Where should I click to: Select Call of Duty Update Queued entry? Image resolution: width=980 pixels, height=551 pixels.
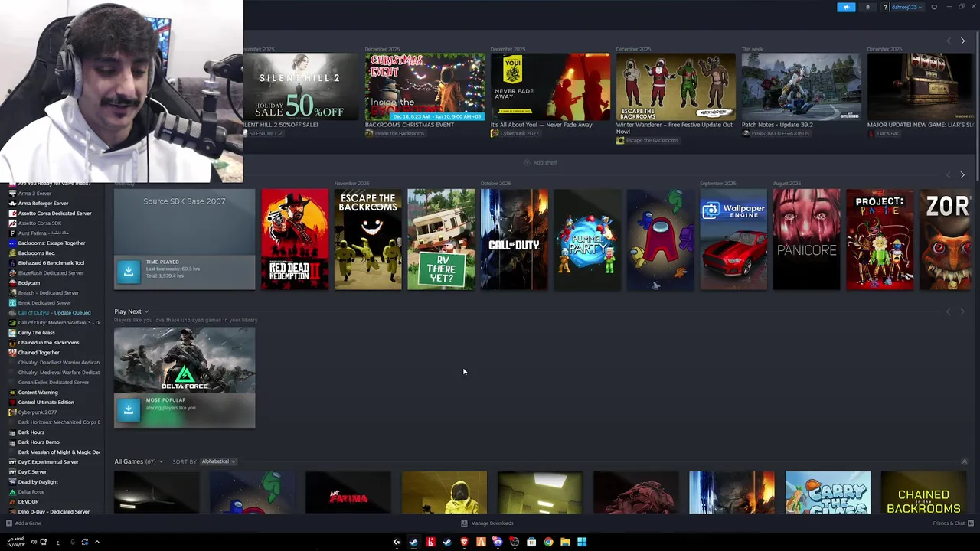pyautogui.click(x=54, y=313)
